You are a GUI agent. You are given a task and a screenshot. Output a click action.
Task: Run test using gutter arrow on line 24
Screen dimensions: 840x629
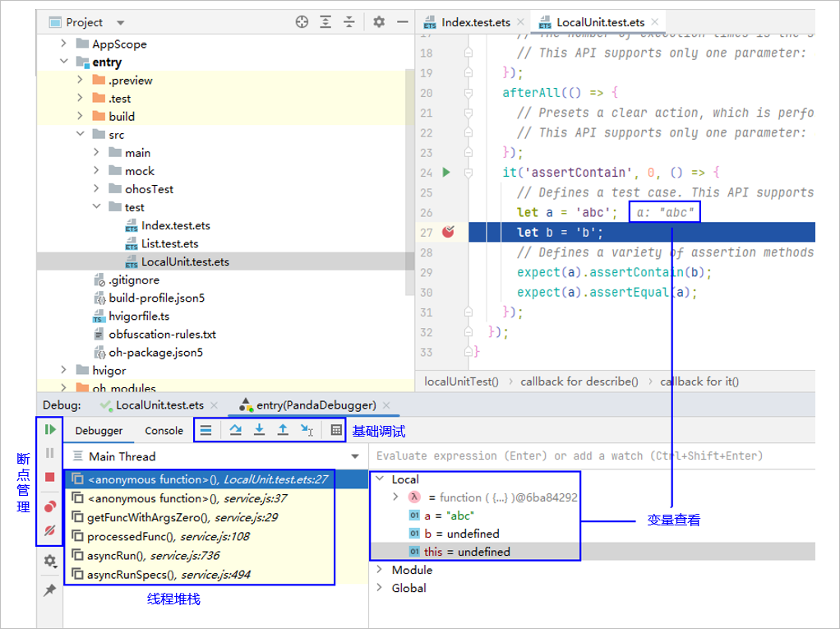tap(446, 173)
